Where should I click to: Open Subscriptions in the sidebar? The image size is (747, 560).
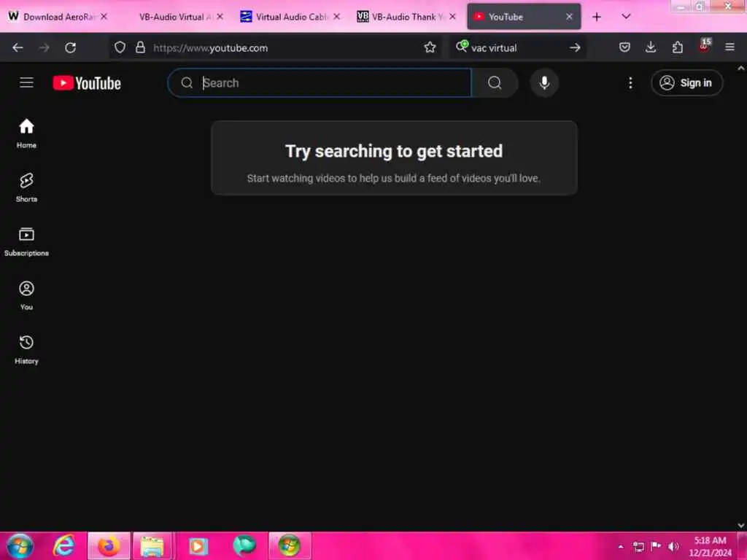[x=27, y=242]
